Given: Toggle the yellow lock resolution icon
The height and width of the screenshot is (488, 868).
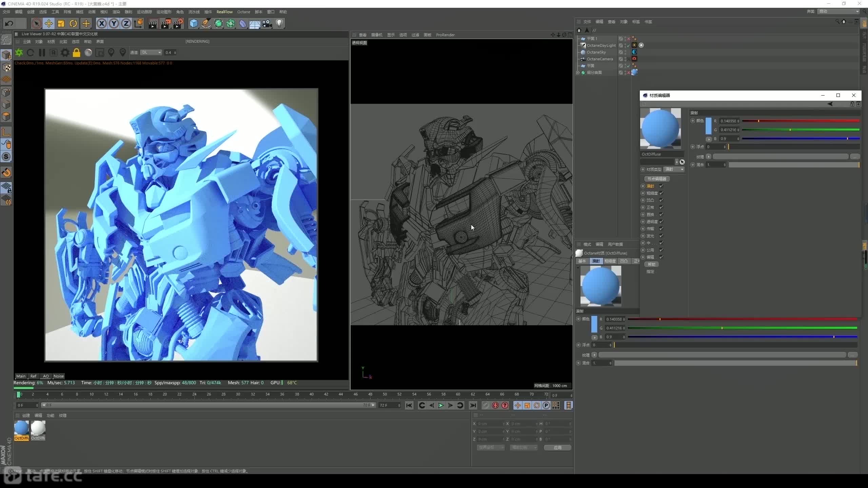Looking at the screenshot, I should coord(77,53).
